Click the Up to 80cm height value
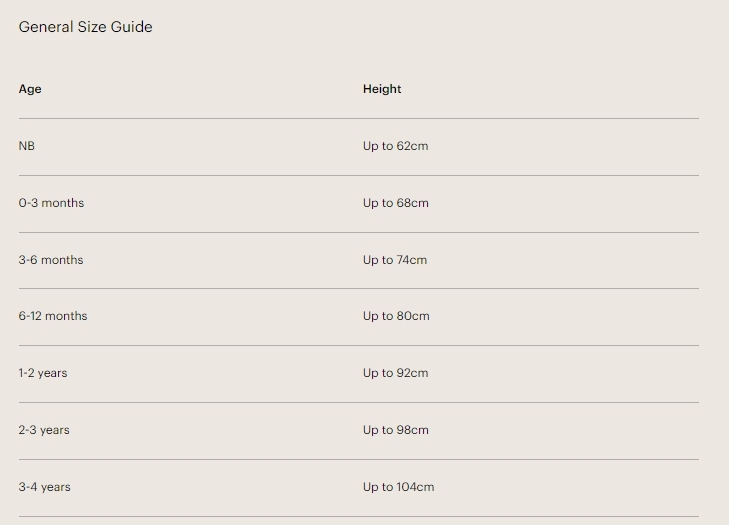 coord(396,316)
